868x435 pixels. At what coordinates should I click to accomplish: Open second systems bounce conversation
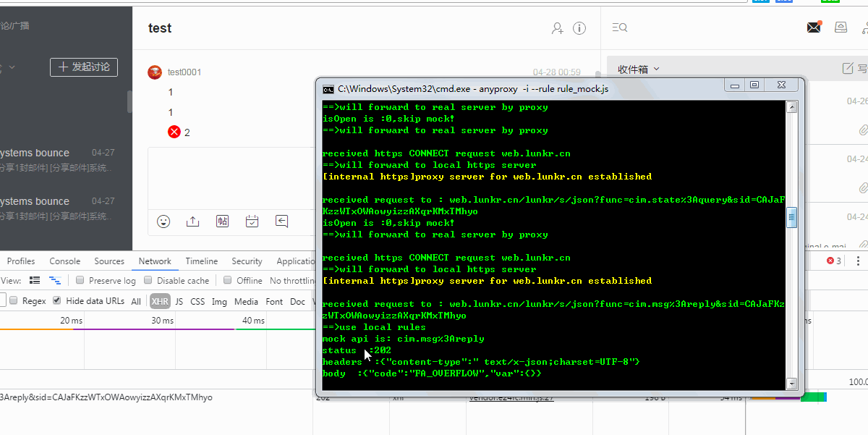(66, 208)
